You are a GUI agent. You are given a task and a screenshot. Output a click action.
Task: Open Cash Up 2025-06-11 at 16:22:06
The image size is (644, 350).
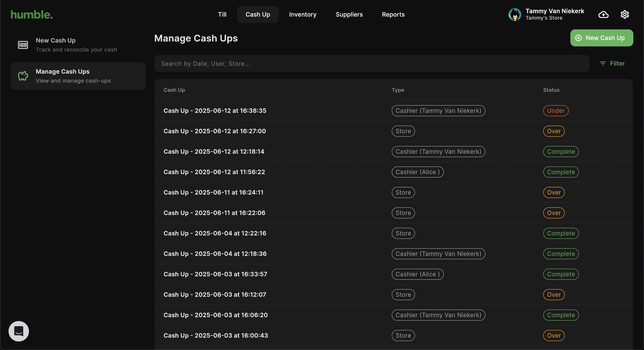(x=394, y=213)
